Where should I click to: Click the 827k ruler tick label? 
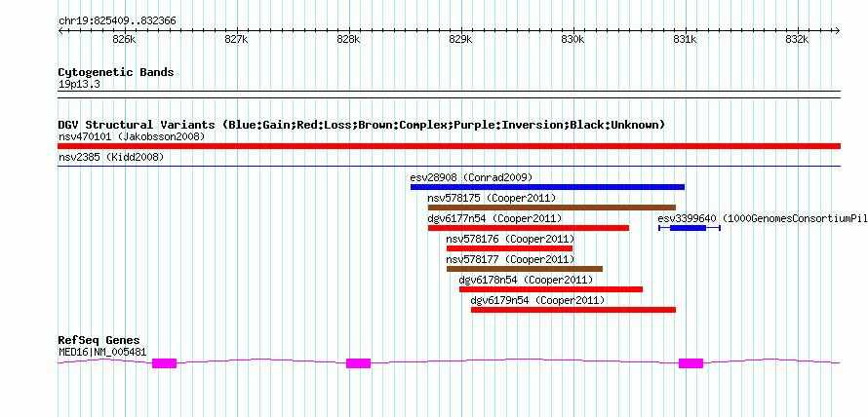[x=237, y=40]
